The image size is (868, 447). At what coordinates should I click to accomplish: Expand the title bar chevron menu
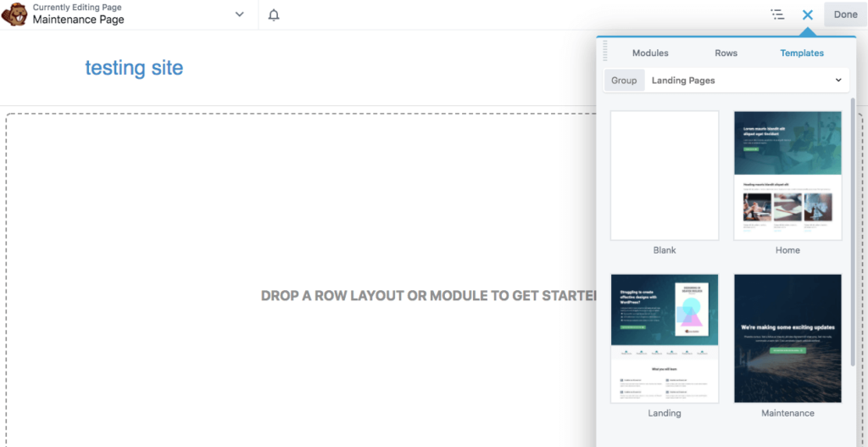tap(240, 14)
